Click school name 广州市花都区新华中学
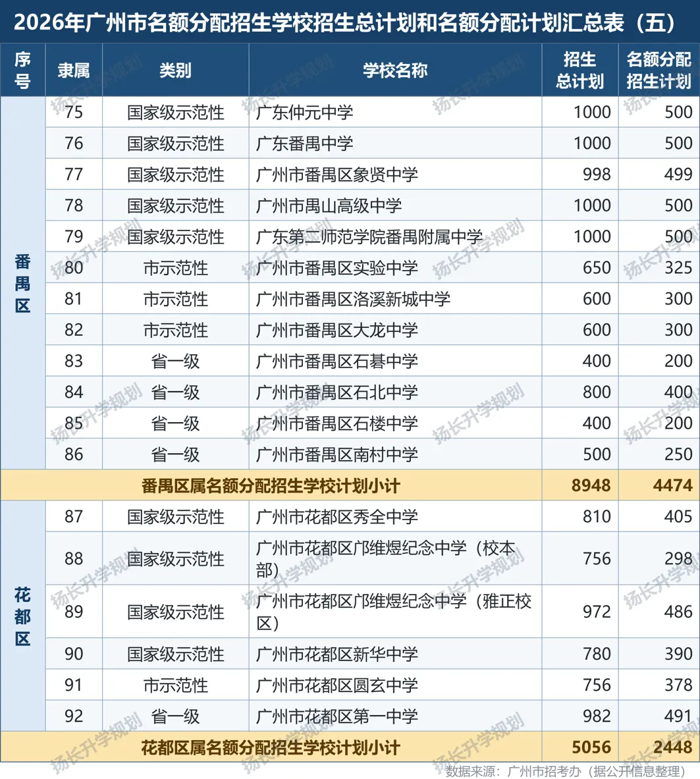Image resolution: width=700 pixels, height=779 pixels. click(337, 654)
